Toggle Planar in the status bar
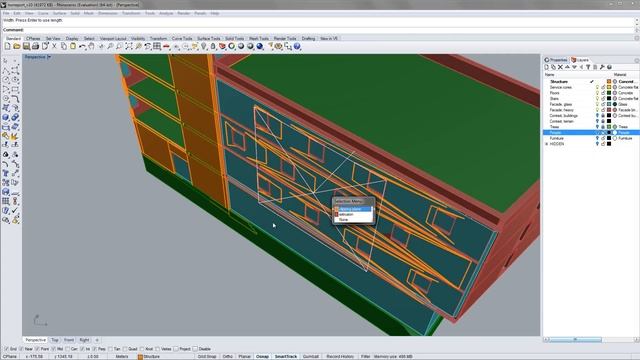 pos(244,357)
